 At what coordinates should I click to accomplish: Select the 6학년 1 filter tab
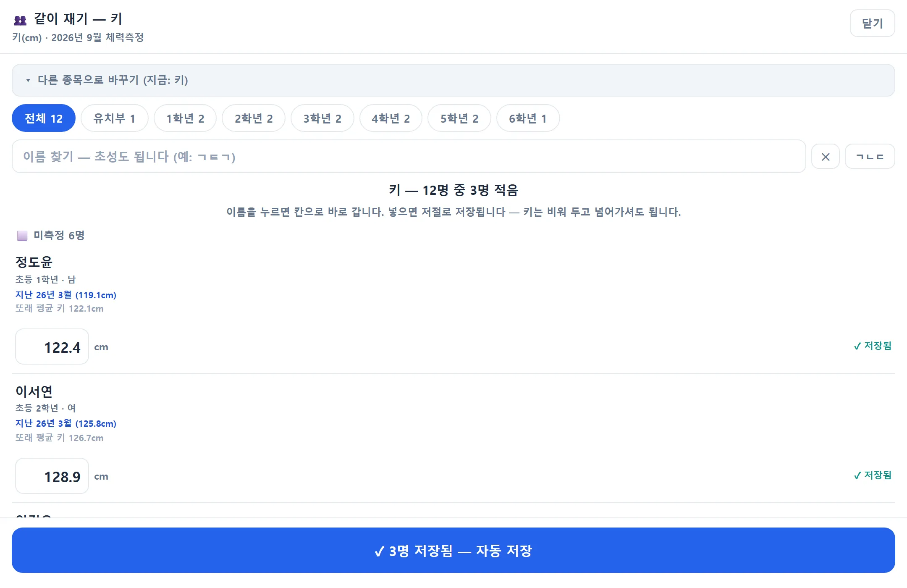[528, 118]
